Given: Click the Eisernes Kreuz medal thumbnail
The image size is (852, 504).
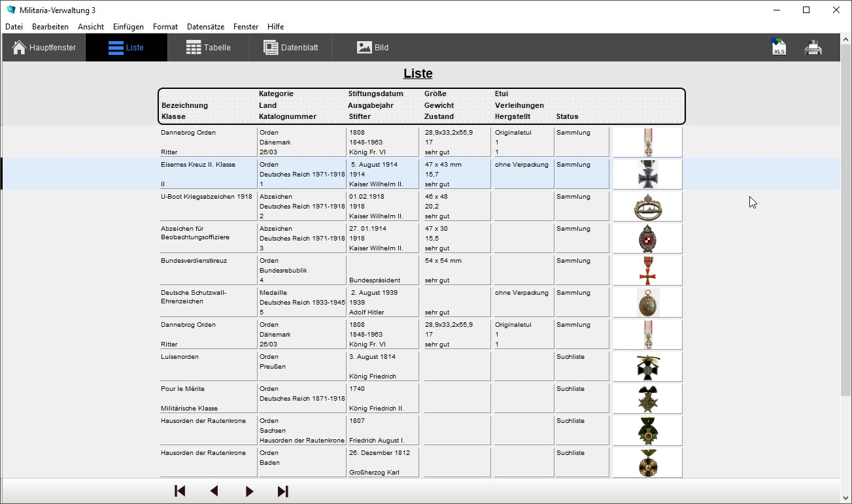Looking at the screenshot, I should [647, 174].
